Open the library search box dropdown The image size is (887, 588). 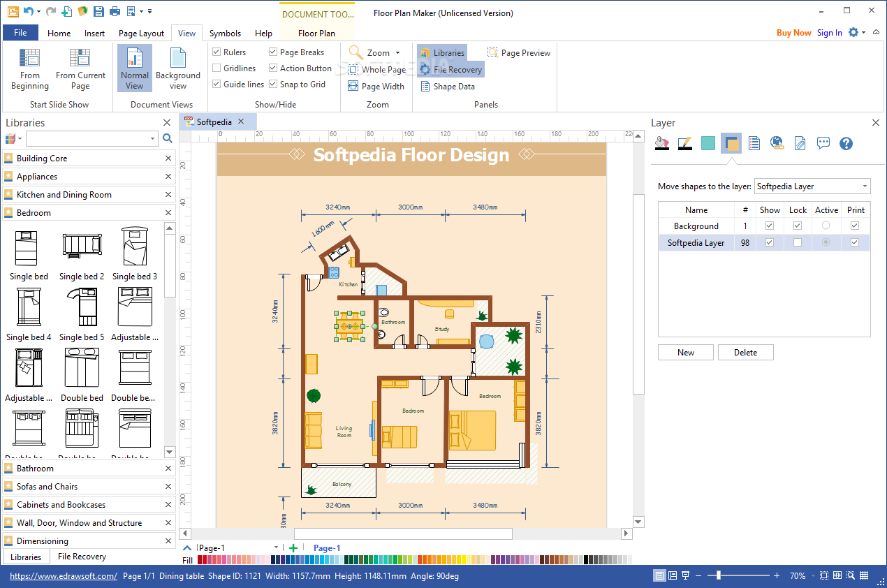[153, 139]
